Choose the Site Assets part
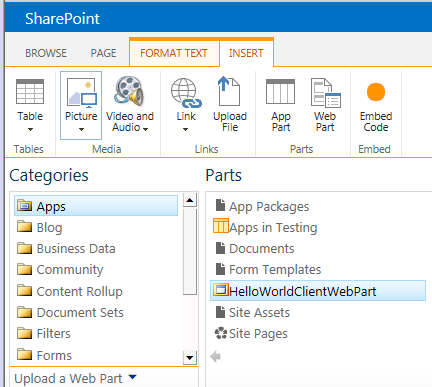The height and width of the screenshot is (387, 432). (259, 313)
